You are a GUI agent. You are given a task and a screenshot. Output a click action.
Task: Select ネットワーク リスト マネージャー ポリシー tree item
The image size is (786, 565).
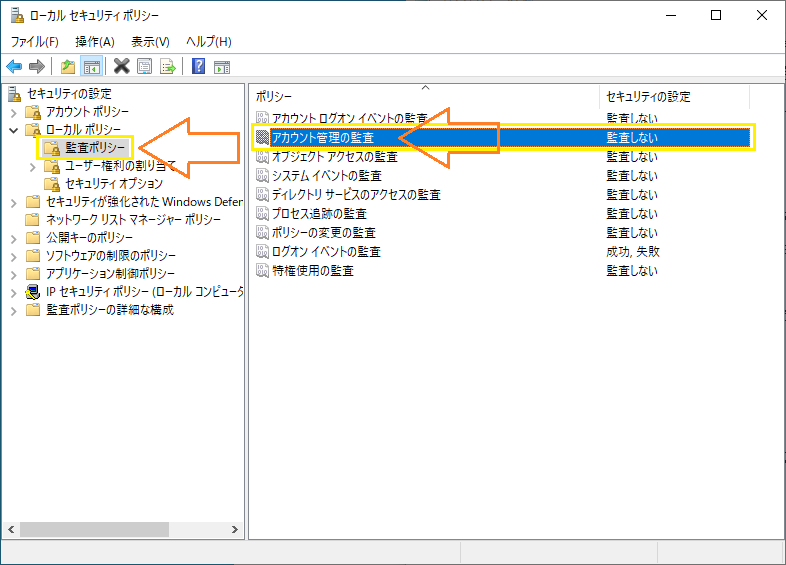pyautogui.click(x=133, y=220)
